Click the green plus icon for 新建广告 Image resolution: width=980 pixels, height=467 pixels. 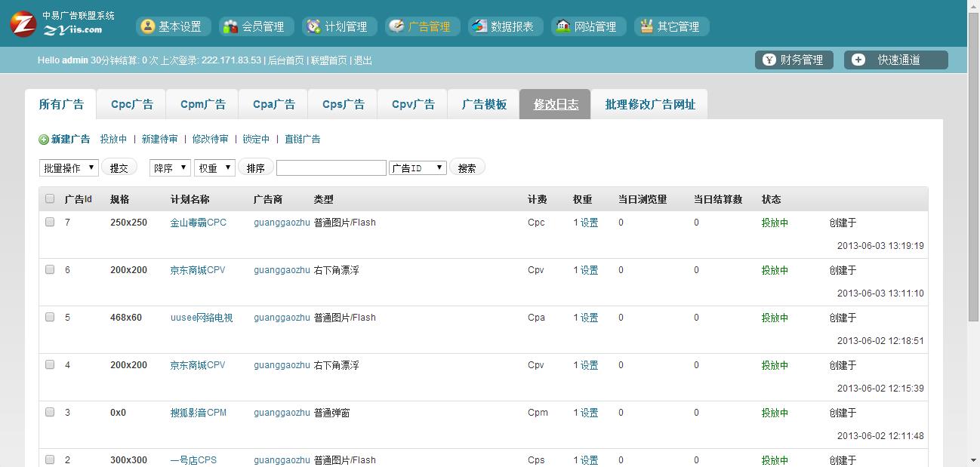tap(44, 140)
